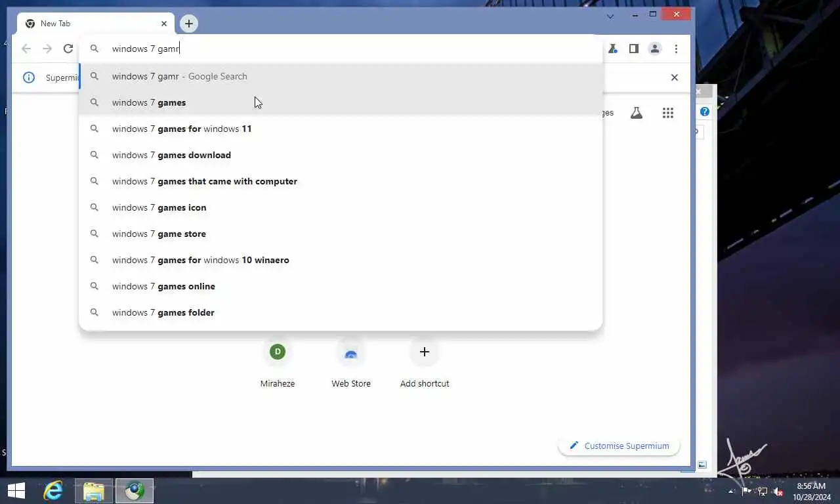Dismiss the Supermium info bar

tap(674, 77)
